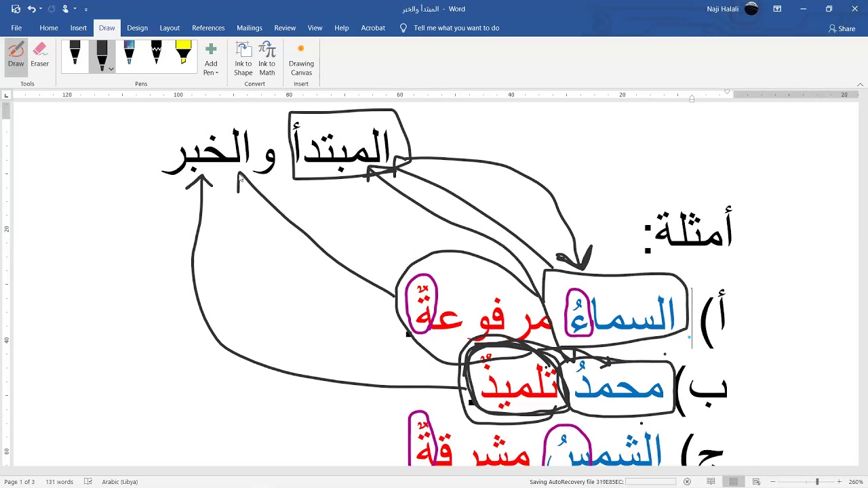This screenshot has width=868, height=488.
Task: Open Touch/Mouse mode dropdown arrow
Action: pos(75,9)
